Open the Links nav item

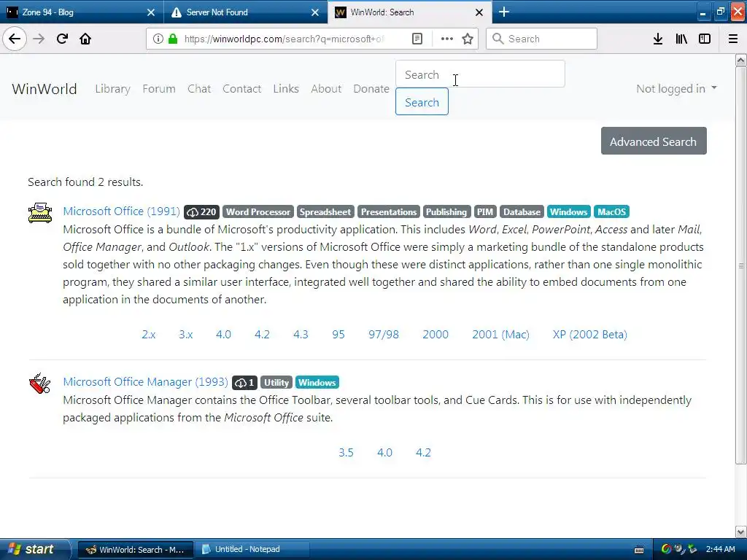coord(286,88)
